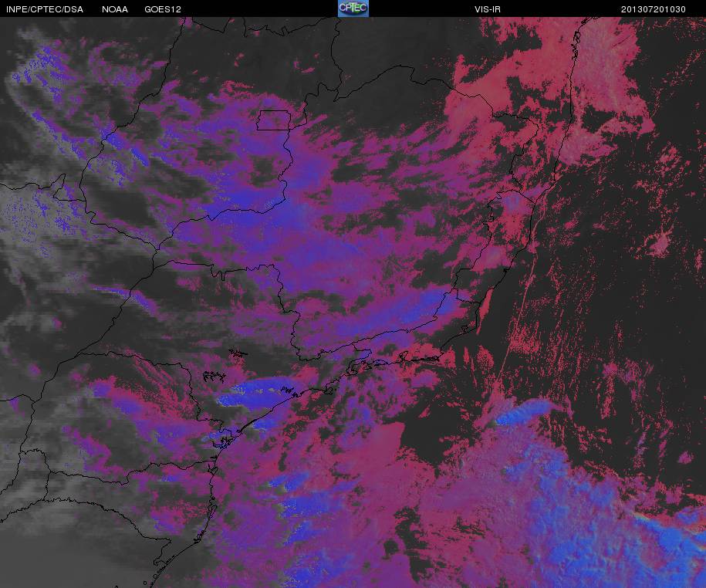The width and height of the screenshot is (706, 588).
Task: Click the VIS-IR channel label
Action: click(488, 9)
